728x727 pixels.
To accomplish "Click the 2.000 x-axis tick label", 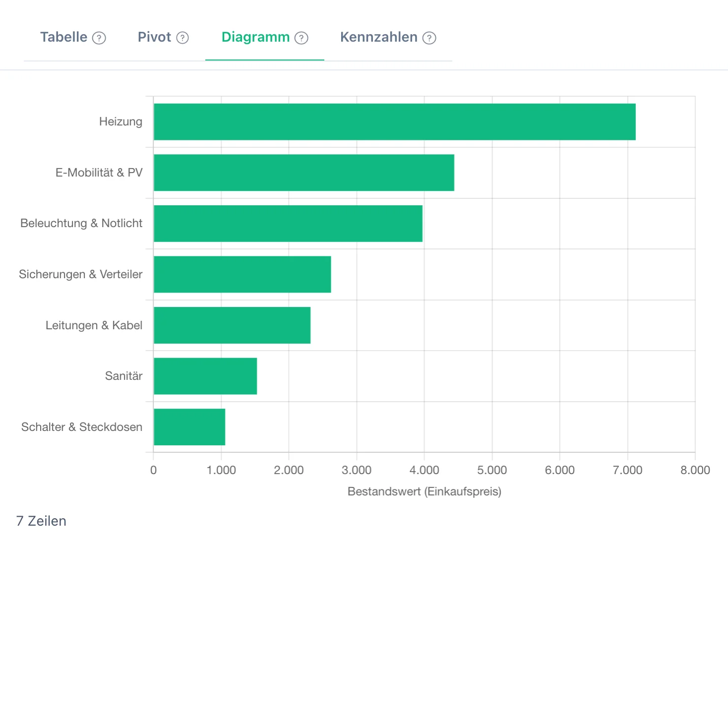I will (x=289, y=470).
